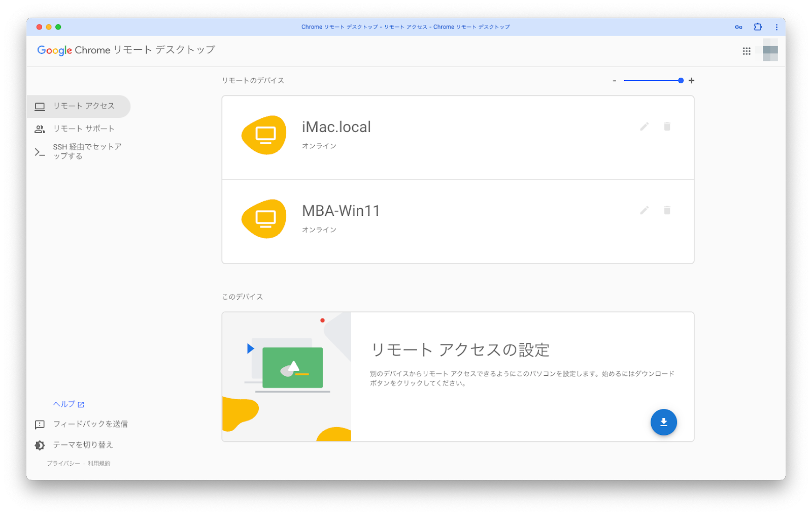The width and height of the screenshot is (812, 515).
Task: Click the theme brightness icon
Action: coord(40,445)
